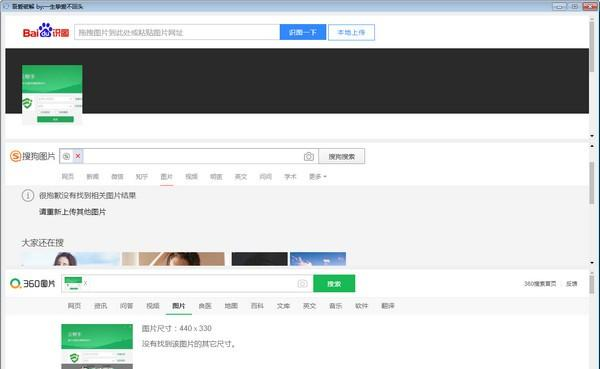Select Sogou 学术 tab
Image resolution: width=600 pixels, height=369 pixels.
[290, 176]
